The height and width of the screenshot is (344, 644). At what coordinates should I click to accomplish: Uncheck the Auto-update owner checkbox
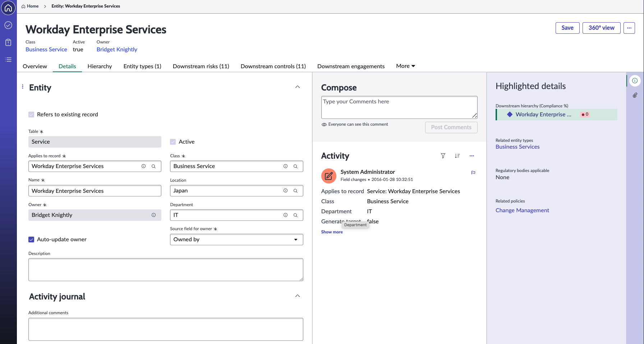click(x=31, y=240)
